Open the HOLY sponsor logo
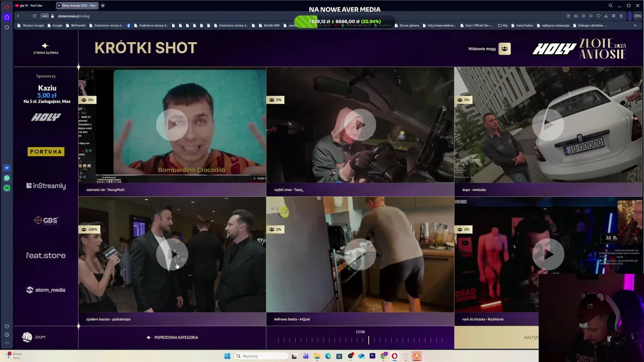Viewport: 644px width, 362px height. [46, 117]
